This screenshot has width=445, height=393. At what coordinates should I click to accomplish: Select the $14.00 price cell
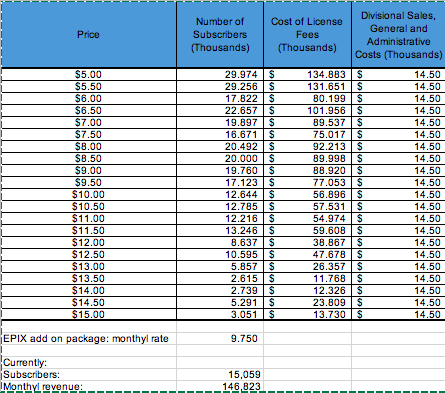(x=89, y=291)
